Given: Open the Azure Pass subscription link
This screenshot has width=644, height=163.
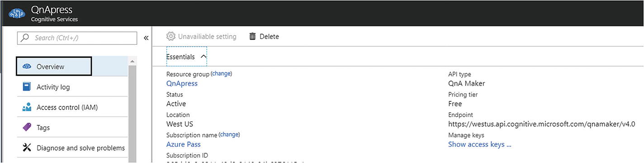Looking at the screenshot, I should coord(184,144).
